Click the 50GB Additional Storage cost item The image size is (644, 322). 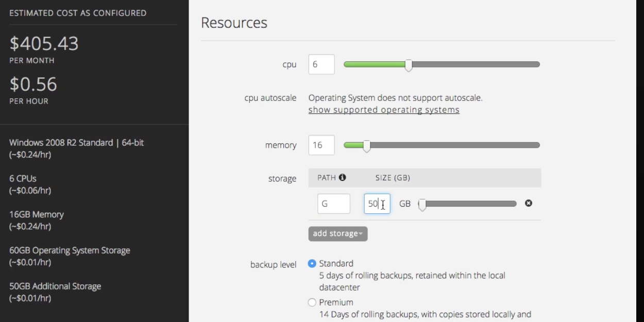(x=55, y=286)
